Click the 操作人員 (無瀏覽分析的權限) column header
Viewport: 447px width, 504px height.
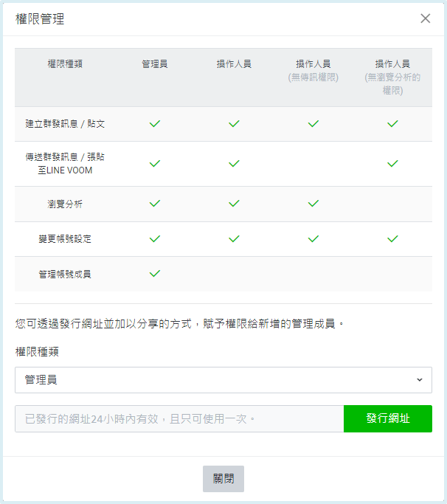tap(392, 77)
